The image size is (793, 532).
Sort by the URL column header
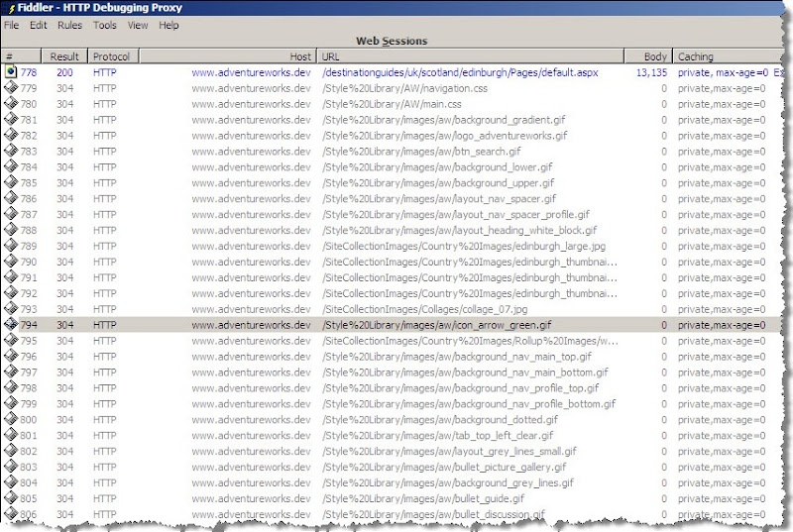tap(470, 56)
